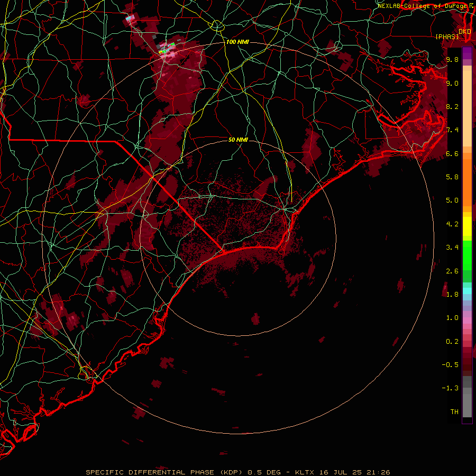Pick the peach segment of the color bar

coord(467,109)
